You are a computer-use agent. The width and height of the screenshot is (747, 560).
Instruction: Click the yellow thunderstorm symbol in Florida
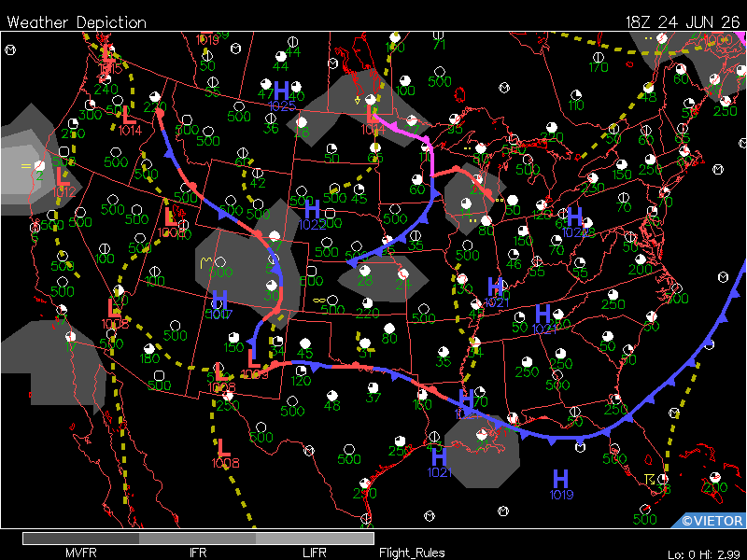(649, 479)
